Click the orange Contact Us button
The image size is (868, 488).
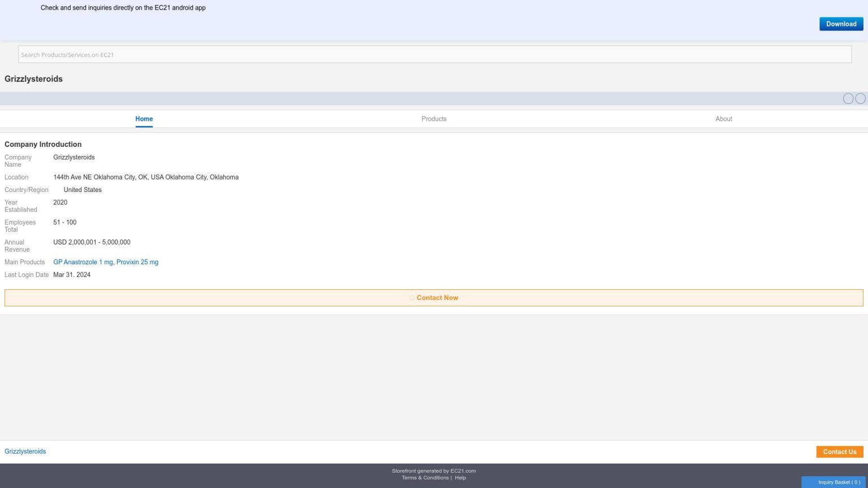[x=839, y=452]
